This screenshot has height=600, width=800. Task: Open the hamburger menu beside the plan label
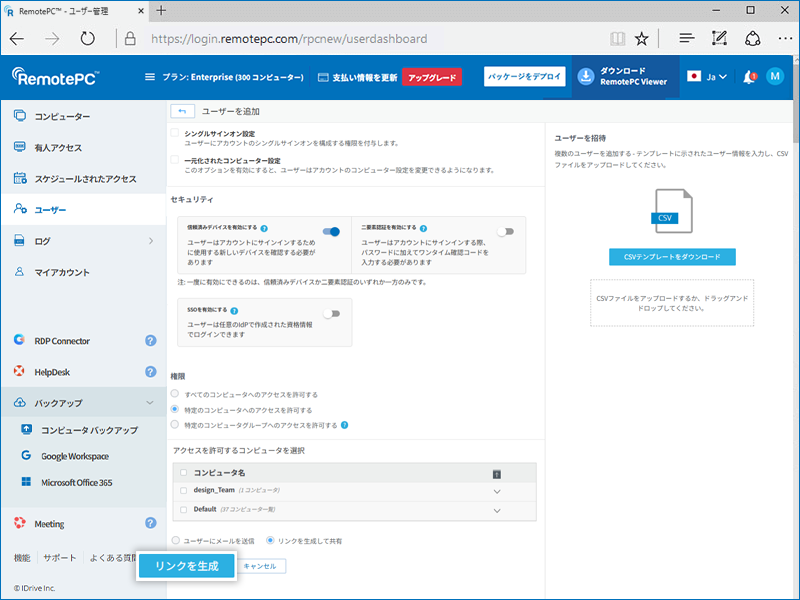(149, 77)
